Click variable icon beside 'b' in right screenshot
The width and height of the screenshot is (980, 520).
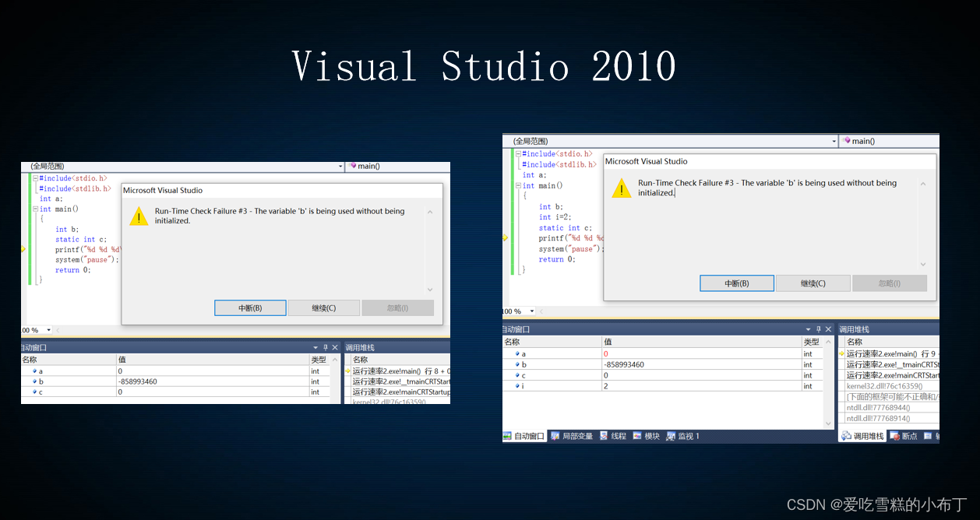click(517, 364)
